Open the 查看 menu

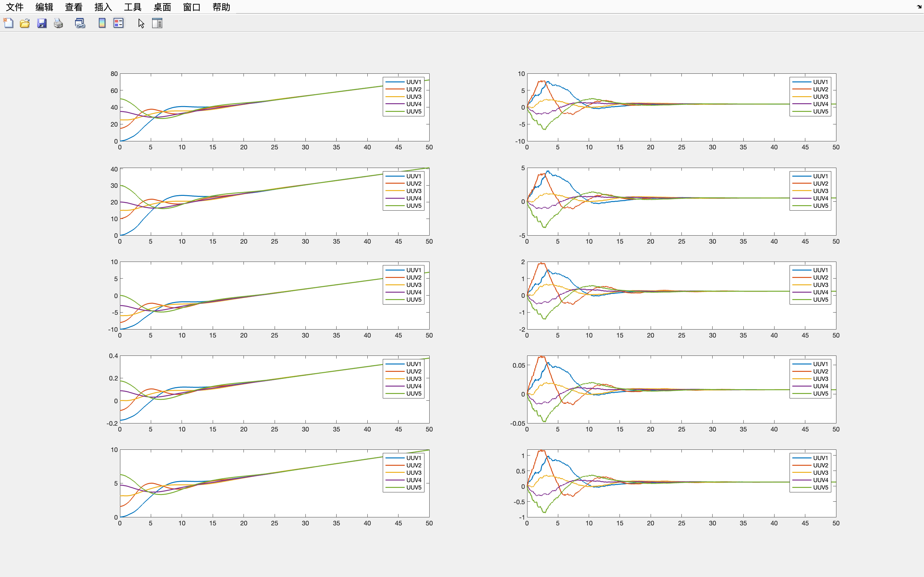point(74,7)
